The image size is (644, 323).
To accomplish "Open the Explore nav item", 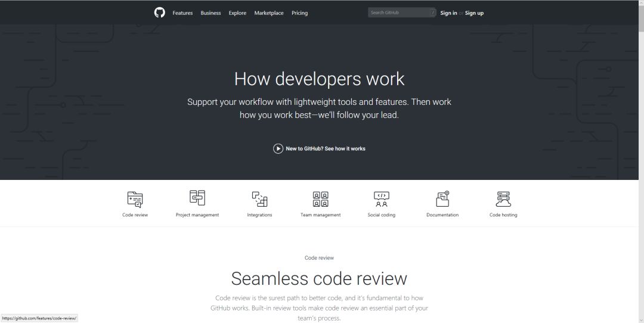I will click(237, 13).
